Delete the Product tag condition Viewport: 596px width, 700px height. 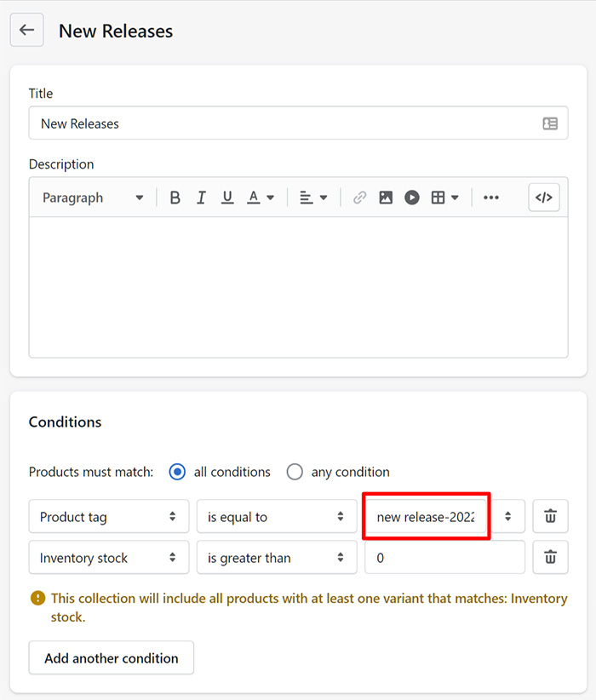(551, 516)
